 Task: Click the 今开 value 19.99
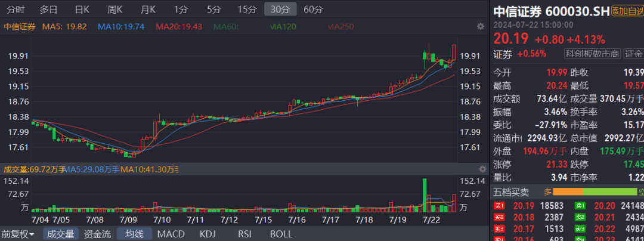click(x=557, y=73)
